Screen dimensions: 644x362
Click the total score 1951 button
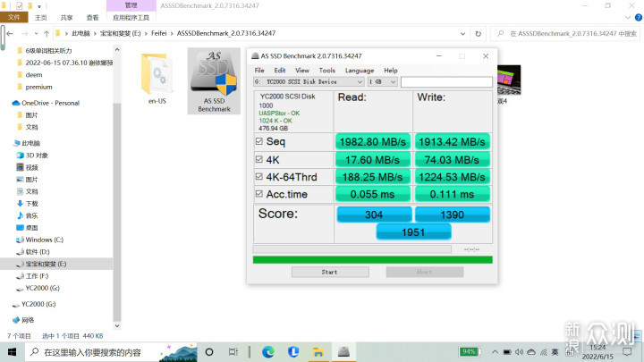(x=413, y=232)
